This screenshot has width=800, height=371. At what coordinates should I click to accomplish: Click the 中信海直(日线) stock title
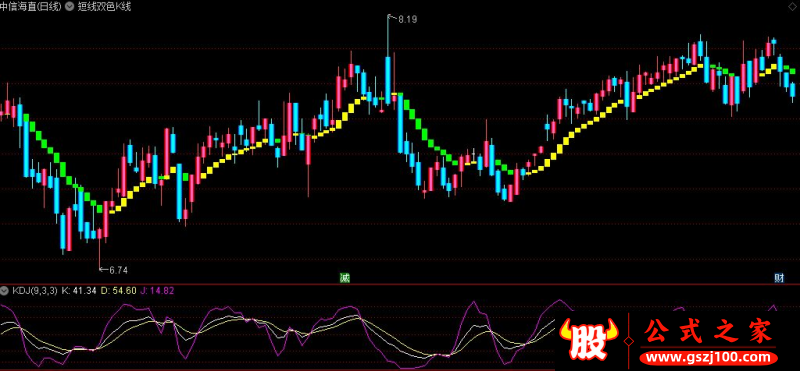31,7
